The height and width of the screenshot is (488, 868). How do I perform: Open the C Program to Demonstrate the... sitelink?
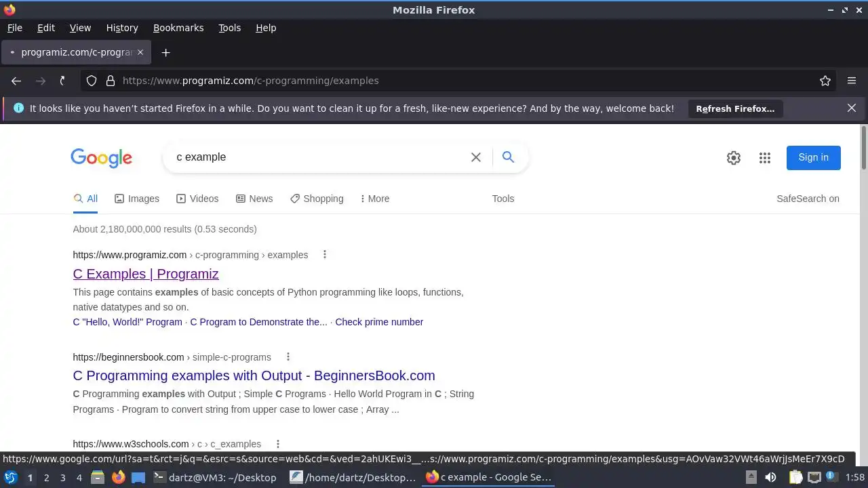(x=258, y=322)
